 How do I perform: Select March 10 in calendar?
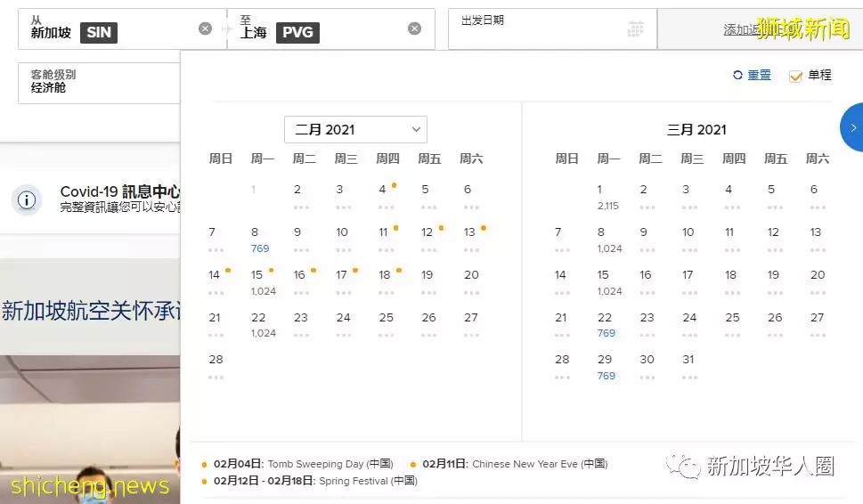coord(688,240)
